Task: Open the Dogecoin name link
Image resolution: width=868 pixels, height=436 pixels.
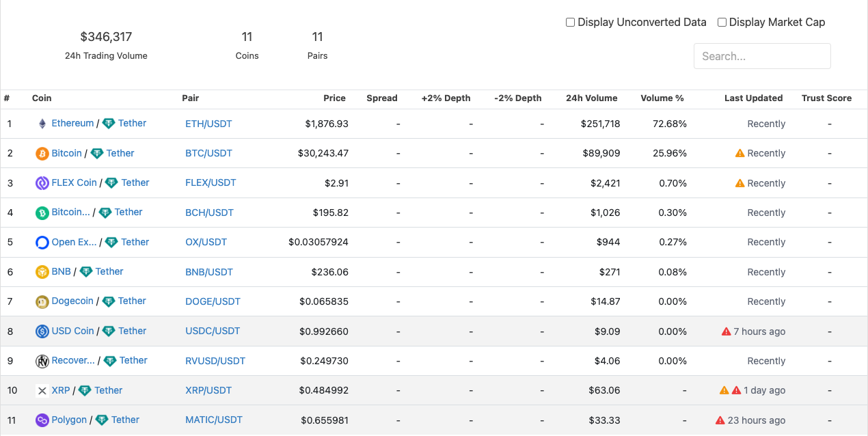Action: click(x=72, y=301)
